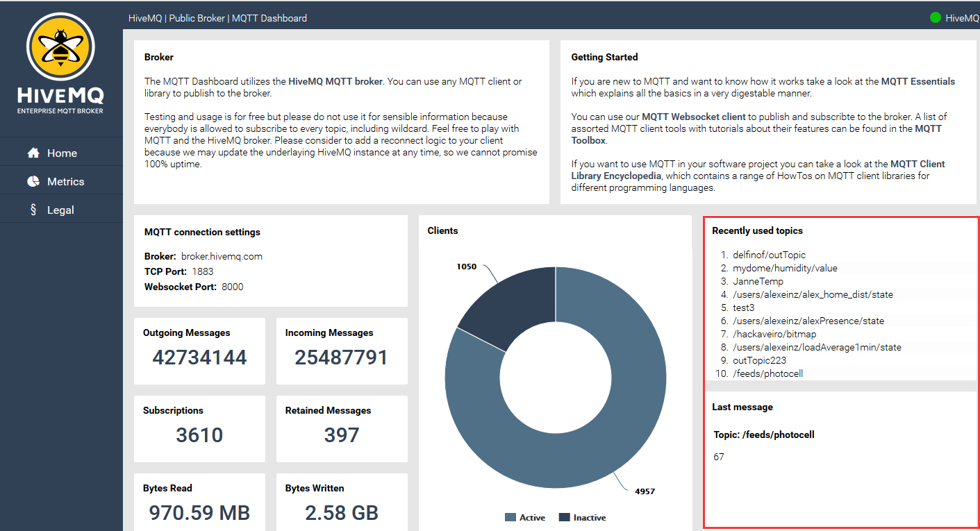Click the HiveMQ bee logo
The image size is (980, 531).
(x=61, y=47)
